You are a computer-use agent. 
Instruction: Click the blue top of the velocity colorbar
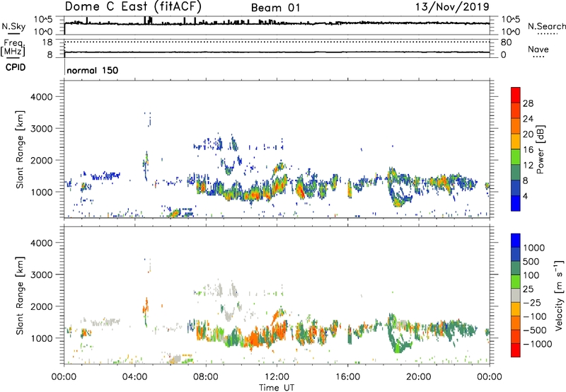516,241
